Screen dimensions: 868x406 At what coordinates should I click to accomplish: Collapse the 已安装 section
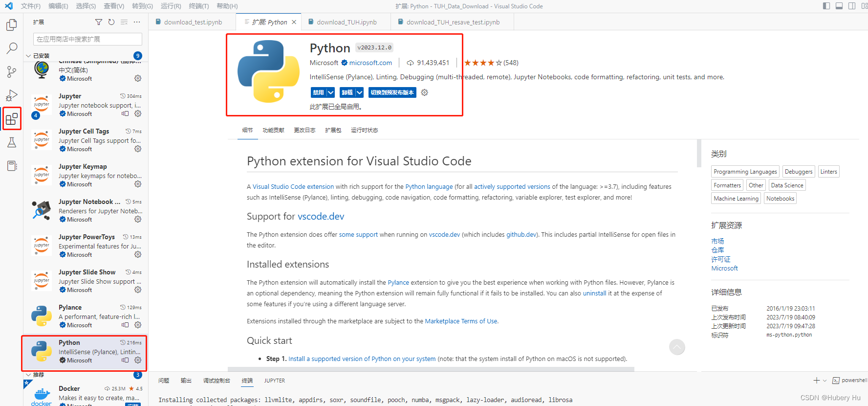(x=28, y=56)
